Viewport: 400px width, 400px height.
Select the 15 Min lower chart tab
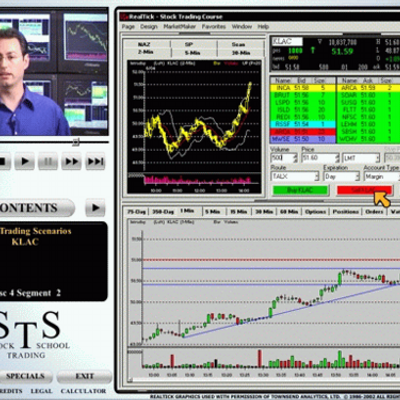239,212
